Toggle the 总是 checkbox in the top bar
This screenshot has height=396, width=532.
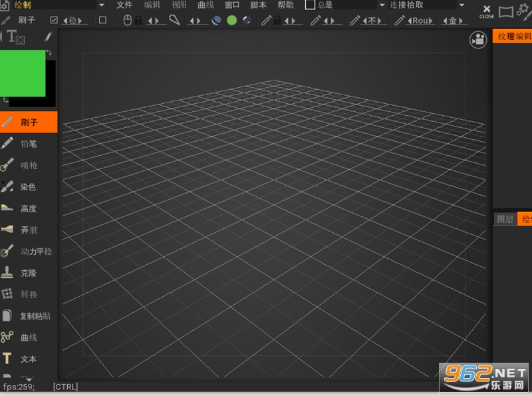[x=310, y=5]
